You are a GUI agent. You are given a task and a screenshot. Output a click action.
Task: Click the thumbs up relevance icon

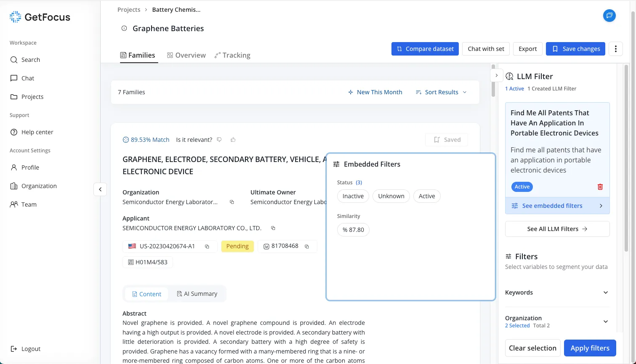[x=233, y=140]
